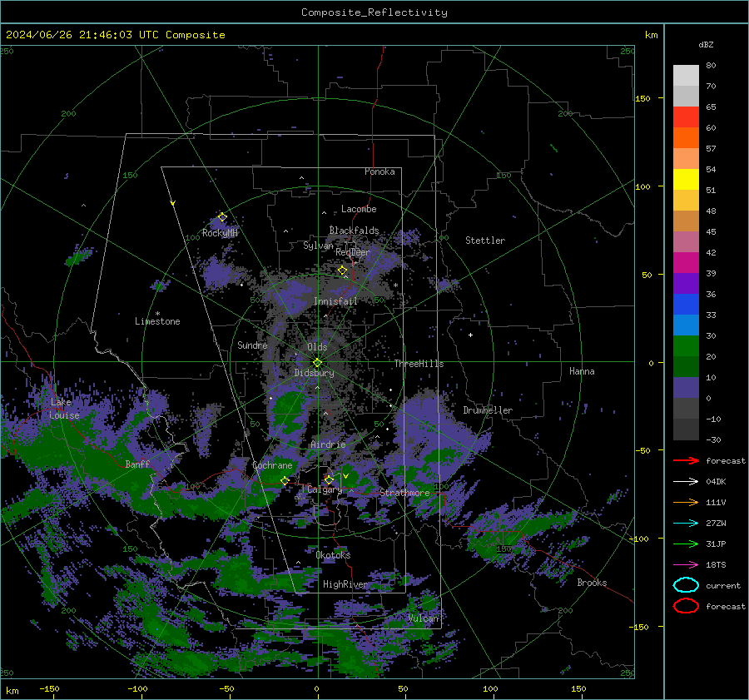The image size is (749, 700).
Task: Click the word current in legend
Action: 722,586
